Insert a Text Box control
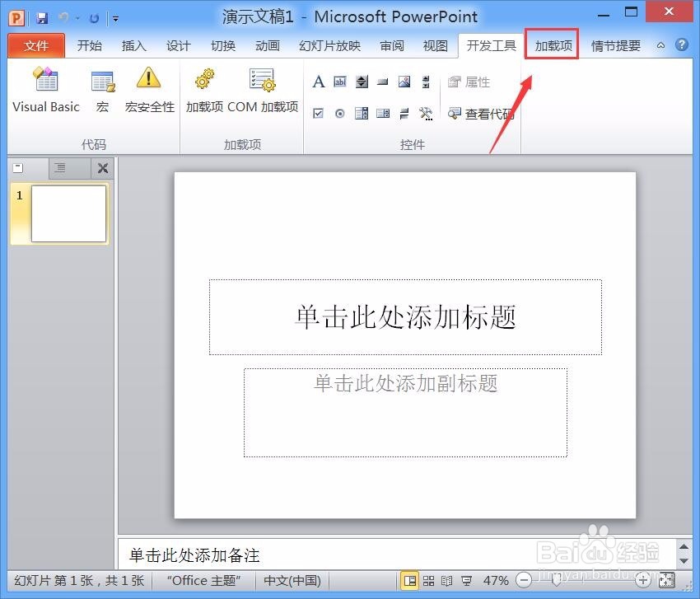The width and height of the screenshot is (700, 599). coord(341,82)
